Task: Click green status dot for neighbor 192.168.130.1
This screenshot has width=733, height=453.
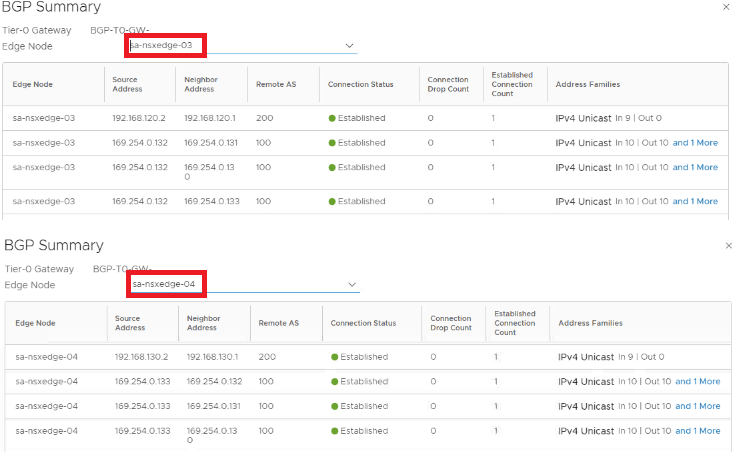Action: tap(335, 357)
